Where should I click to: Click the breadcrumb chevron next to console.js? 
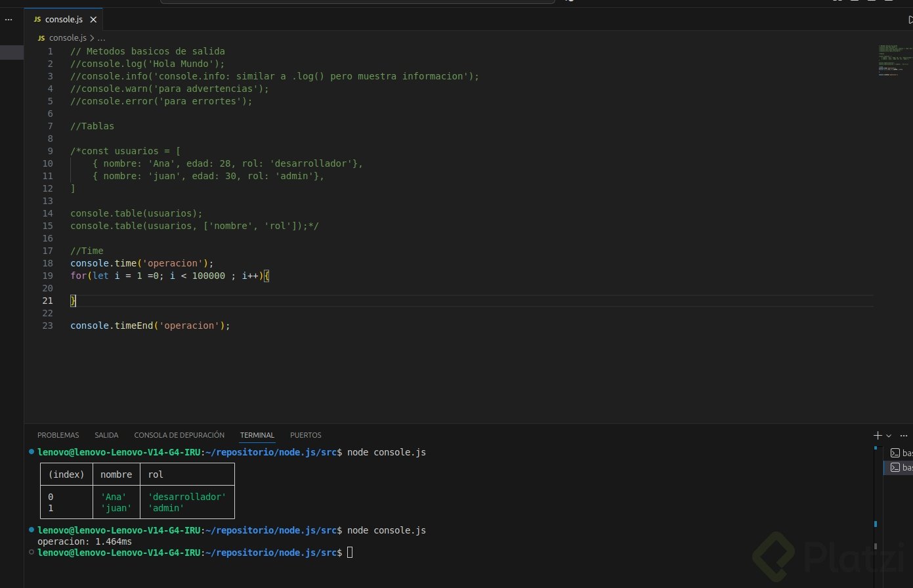pos(92,38)
